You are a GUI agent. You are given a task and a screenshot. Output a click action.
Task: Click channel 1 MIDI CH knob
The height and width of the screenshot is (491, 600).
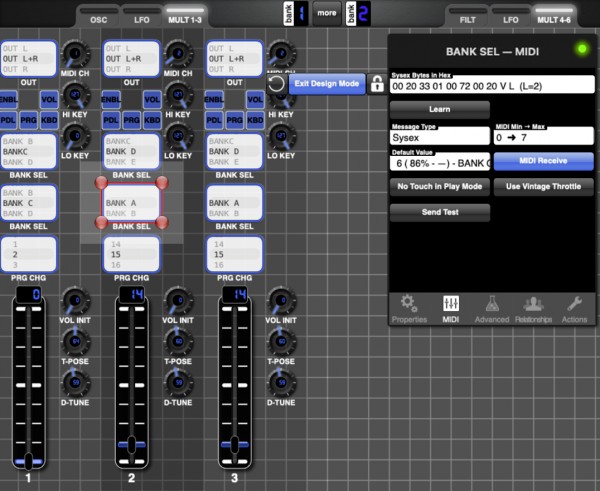point(75,54)
